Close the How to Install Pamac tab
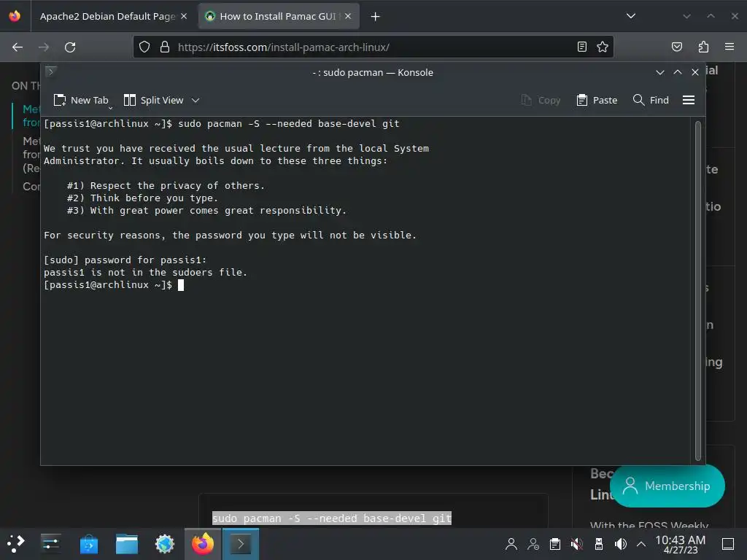This screenshot has width=747, height=560. (348, 16)
